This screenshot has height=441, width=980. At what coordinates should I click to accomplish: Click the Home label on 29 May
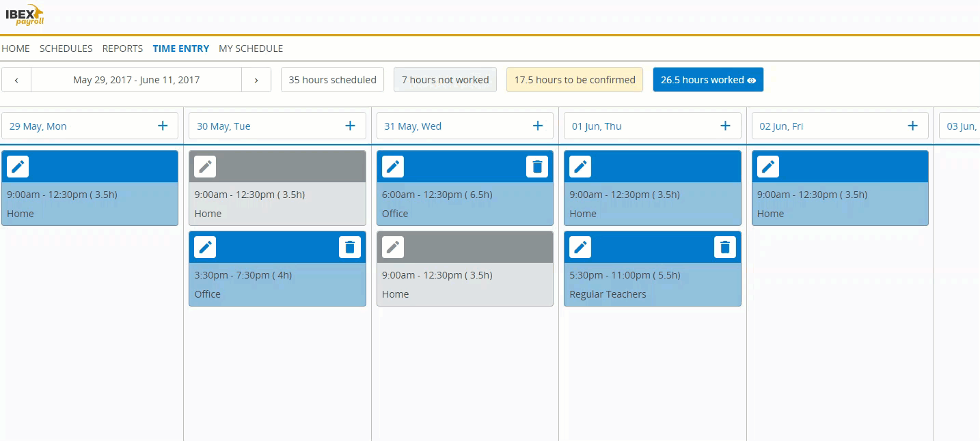[x=21, y=214]
